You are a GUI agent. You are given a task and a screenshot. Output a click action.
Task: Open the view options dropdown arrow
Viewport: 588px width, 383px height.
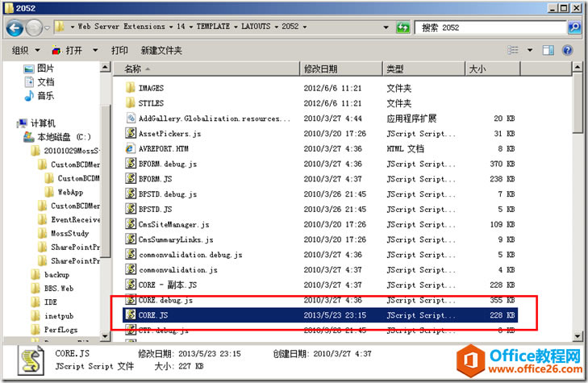click(x=530, y=50)
